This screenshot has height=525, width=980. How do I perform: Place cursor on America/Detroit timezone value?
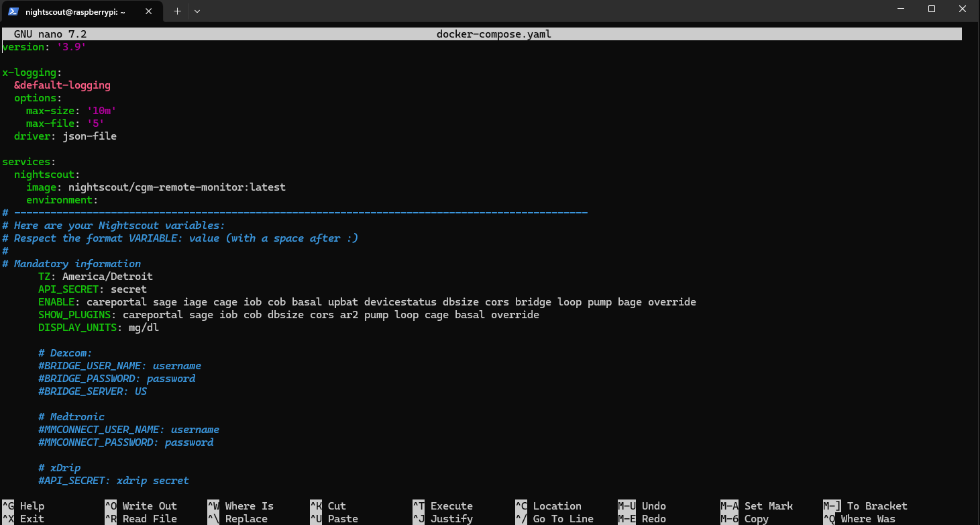(x=107, y=277)
